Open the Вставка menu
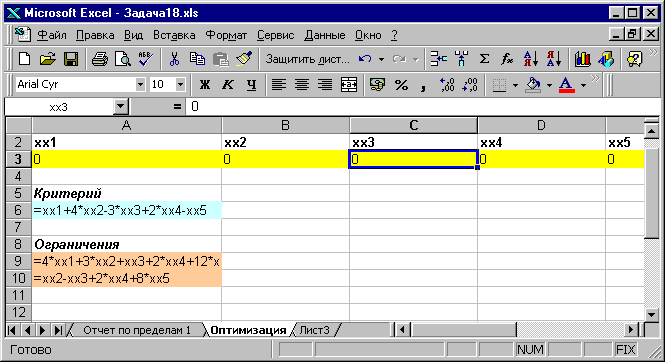Image resolution: width=665 pixels, height=362 pixels. point(174,35)
